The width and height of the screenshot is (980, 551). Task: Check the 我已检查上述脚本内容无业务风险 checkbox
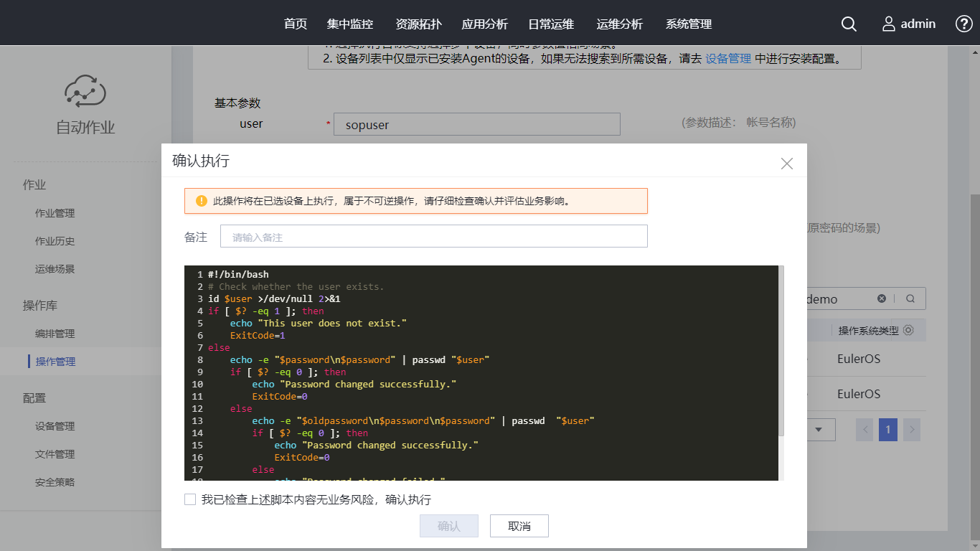click(190, 499)
